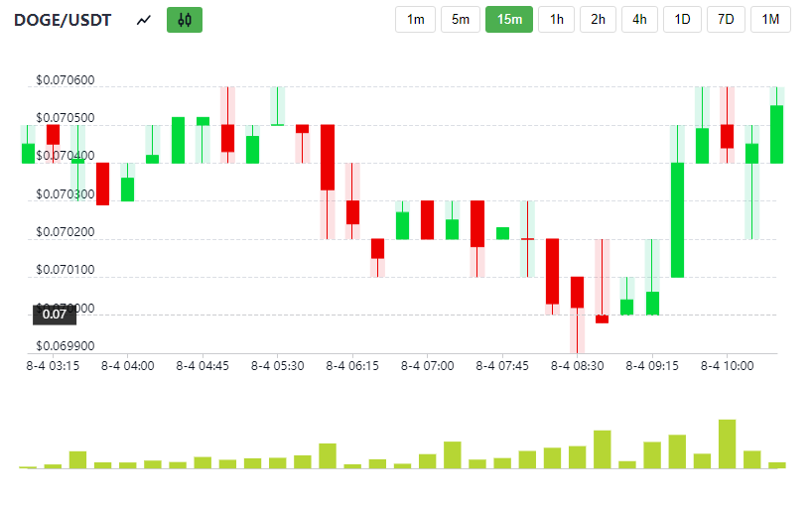The height and width of the screenshot is (506, 812).
Task: Choose the 4h interval
Action: [639, 20]
